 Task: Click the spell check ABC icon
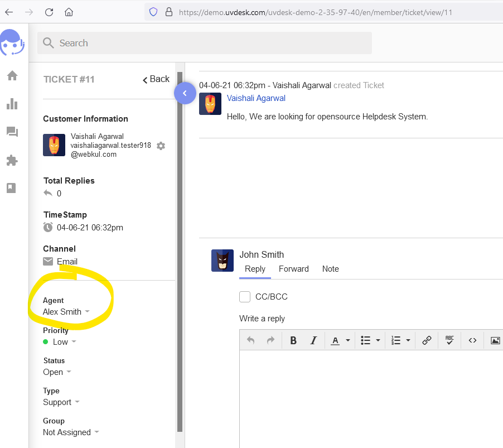point(449,340)
